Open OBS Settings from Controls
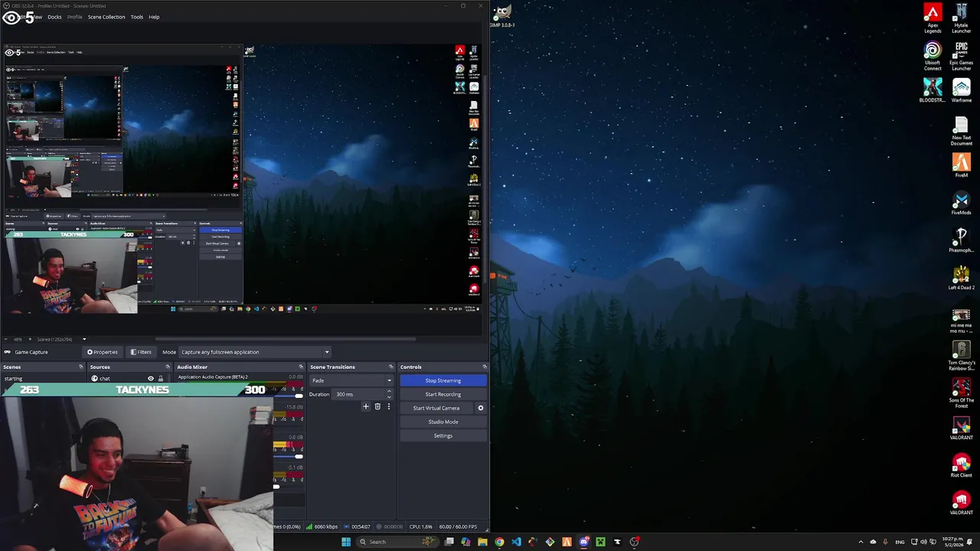 click(443, 435)
